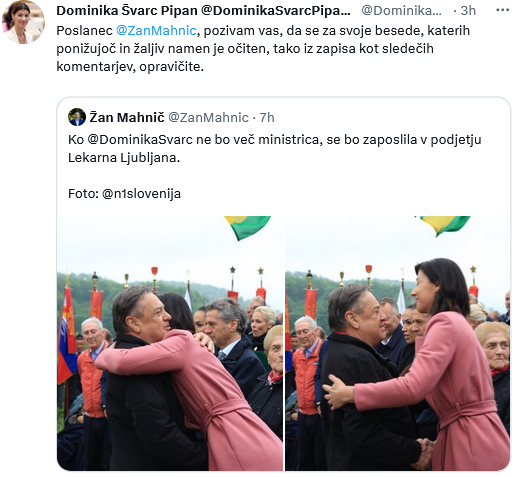This screenshot has width=524, height=477.
Task: Click the flag in the right photo
Action: pos(444,225)
